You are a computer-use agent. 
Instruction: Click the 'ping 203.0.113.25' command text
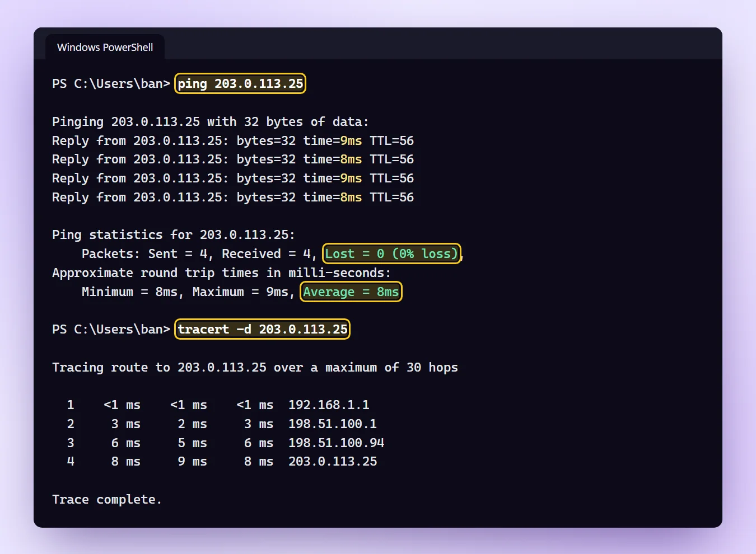pyautogui.click(x=240, y=83)
